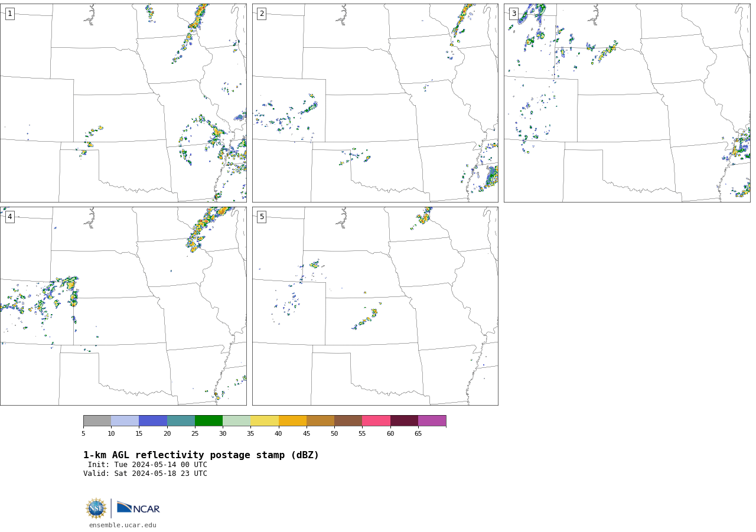Click the Init: Tue 2024-05-14 00 UTC line

148,465
